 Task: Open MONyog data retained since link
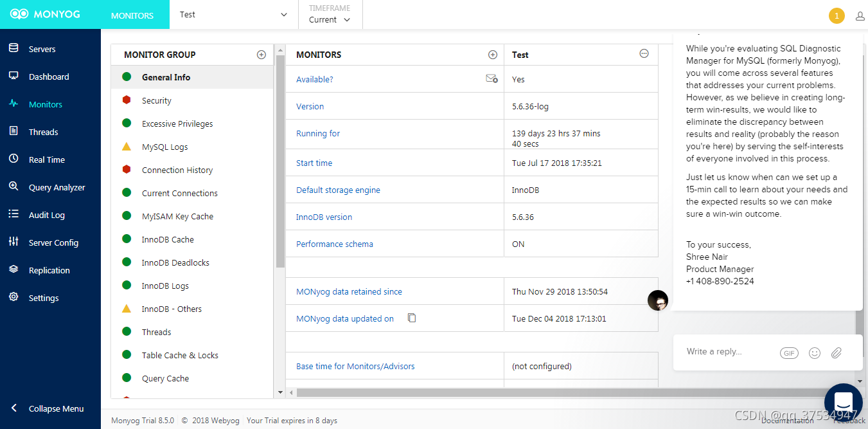click(349, 291)
